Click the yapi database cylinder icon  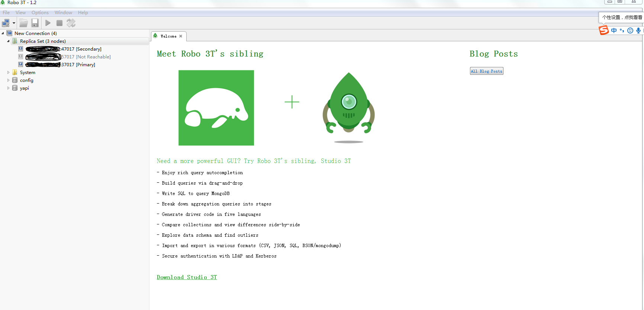point(15,88)
